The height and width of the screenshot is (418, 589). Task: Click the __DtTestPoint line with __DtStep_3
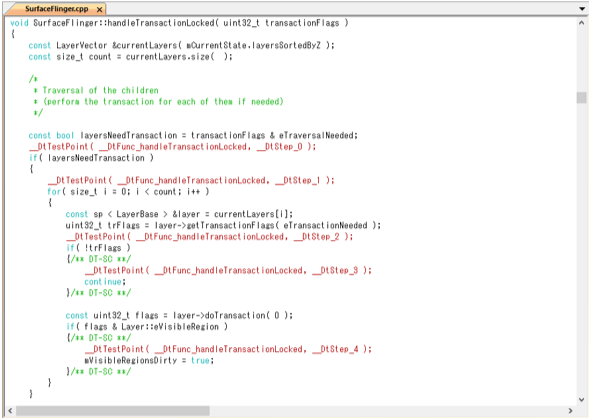coord(228,270)
